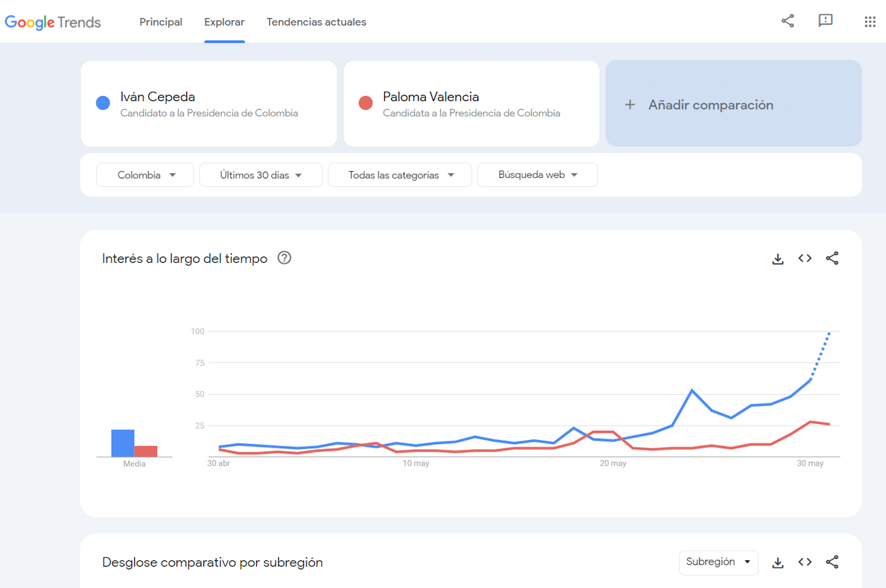The height and width of the screenshot is (588, 886).
Task: Click the 25 y-axis value
Action: click(200, 425)
